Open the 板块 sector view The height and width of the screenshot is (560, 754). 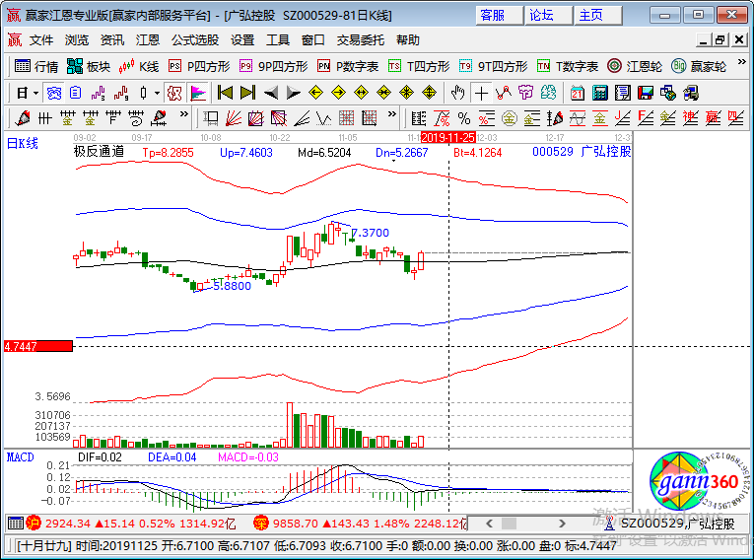click(89, 66)
